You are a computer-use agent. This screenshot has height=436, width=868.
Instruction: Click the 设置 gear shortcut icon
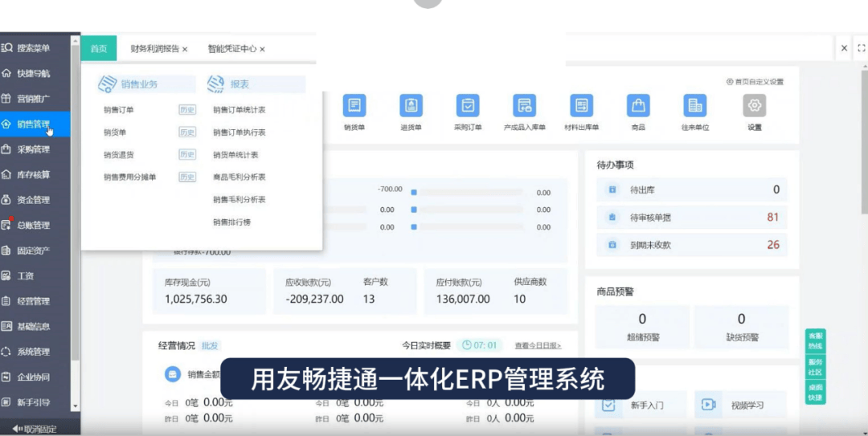tap(755, 105)
